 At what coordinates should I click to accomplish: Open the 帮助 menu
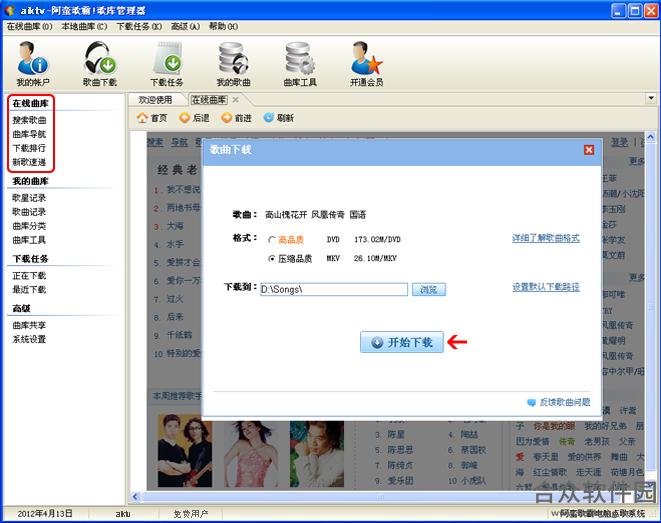[223, 27]
